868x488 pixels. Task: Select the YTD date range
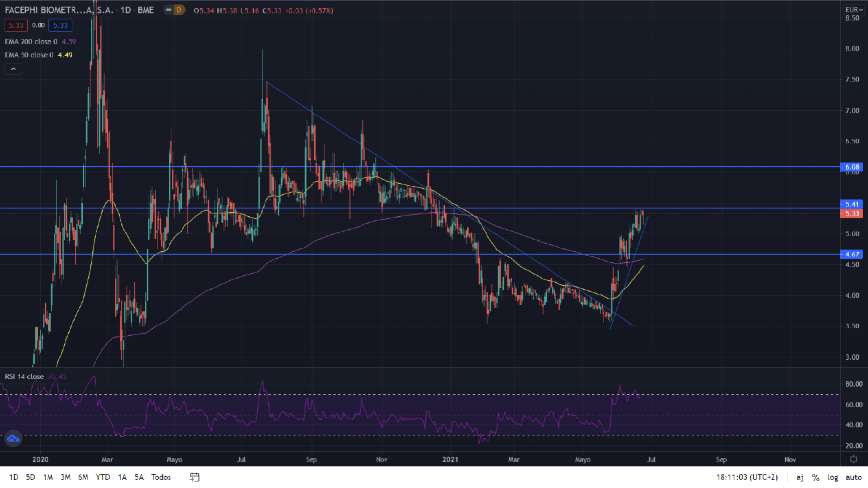(102, 477)
